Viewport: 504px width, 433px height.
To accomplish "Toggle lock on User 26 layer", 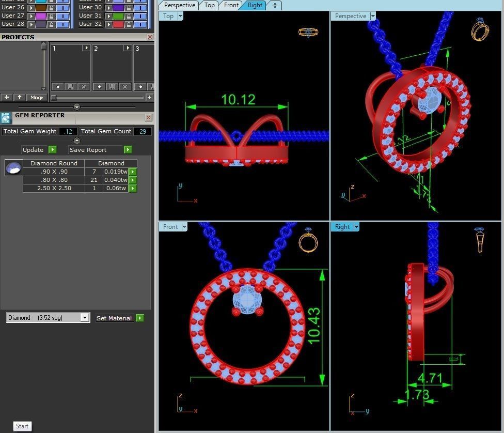I will point(52,7).
